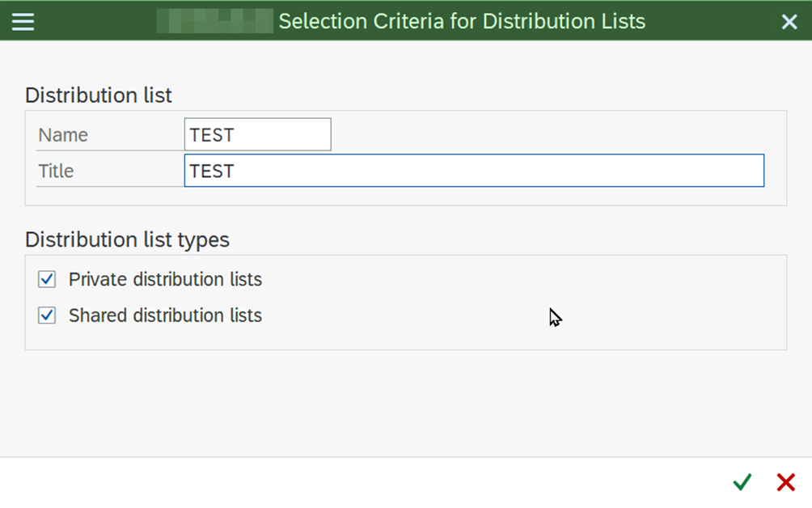Click the blurred text in title bar

[214, 21]
